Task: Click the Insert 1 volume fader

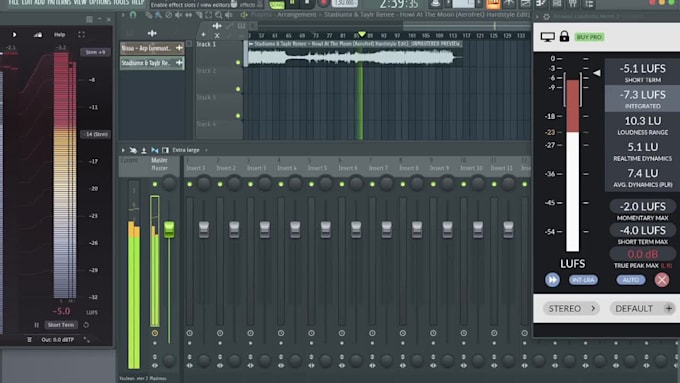Action: point(204,229)
